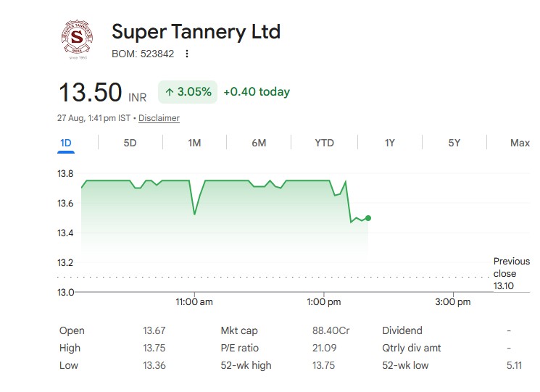Click the 3:00 pm time axis marker

tap(453, 302)
